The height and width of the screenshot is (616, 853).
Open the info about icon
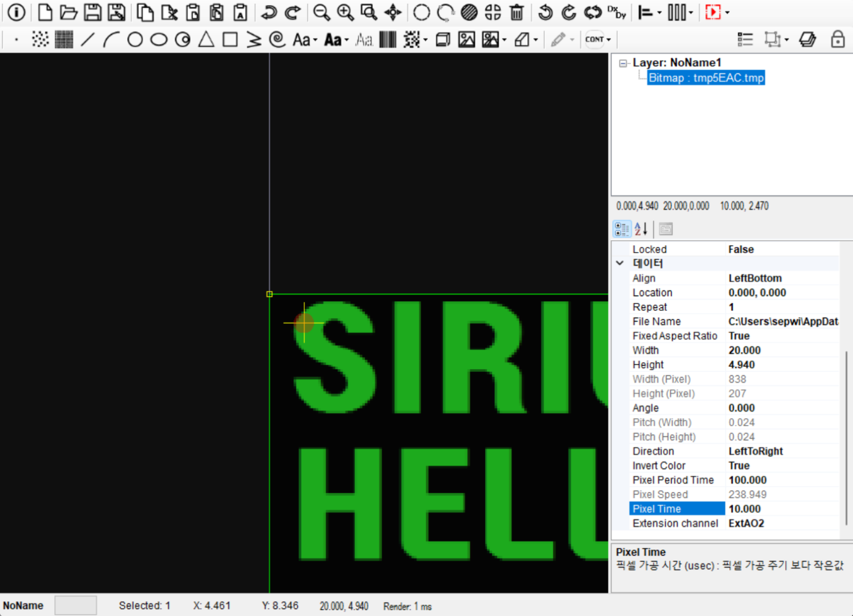17,12
